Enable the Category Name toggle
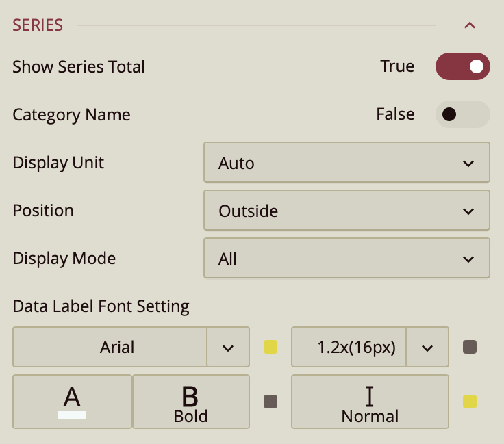504x444 pixels. click(463, 114)
